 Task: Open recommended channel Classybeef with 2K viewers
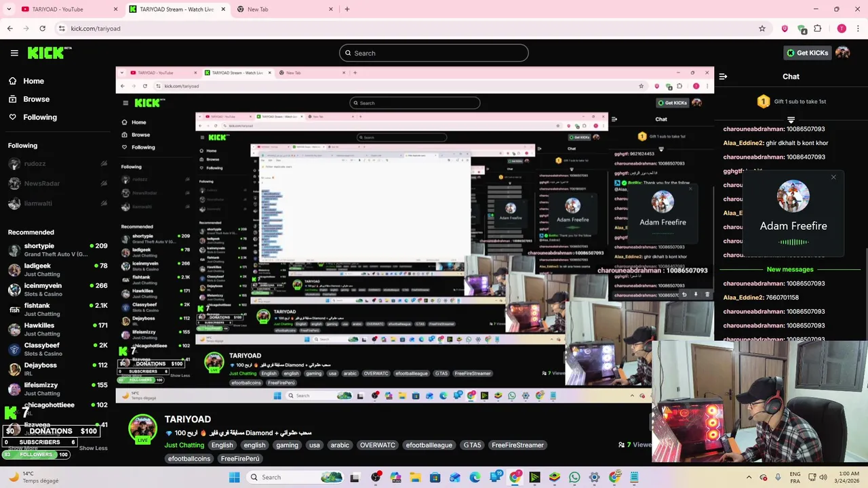pyautogui.click(x=58, y=349)
